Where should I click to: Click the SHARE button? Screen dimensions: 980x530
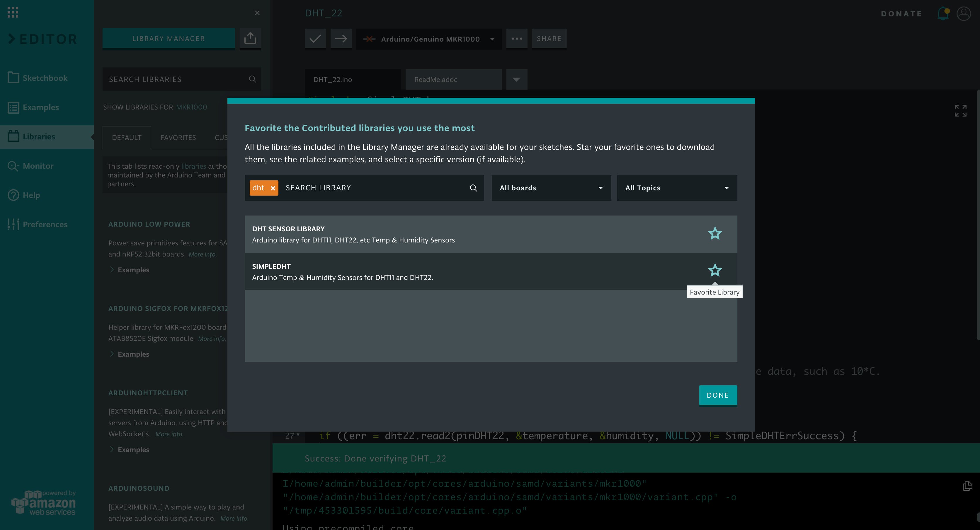pos(549,38)
